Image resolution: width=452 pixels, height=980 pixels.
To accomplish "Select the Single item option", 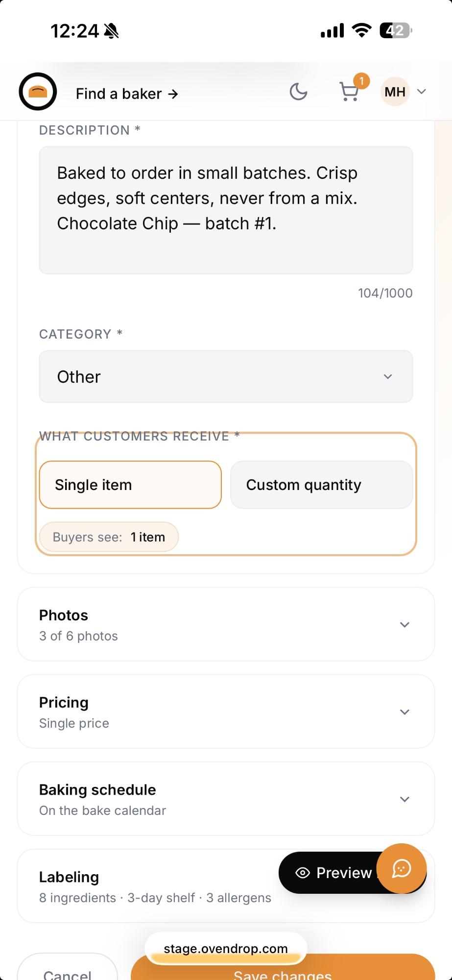I will (x=130, y=485).
